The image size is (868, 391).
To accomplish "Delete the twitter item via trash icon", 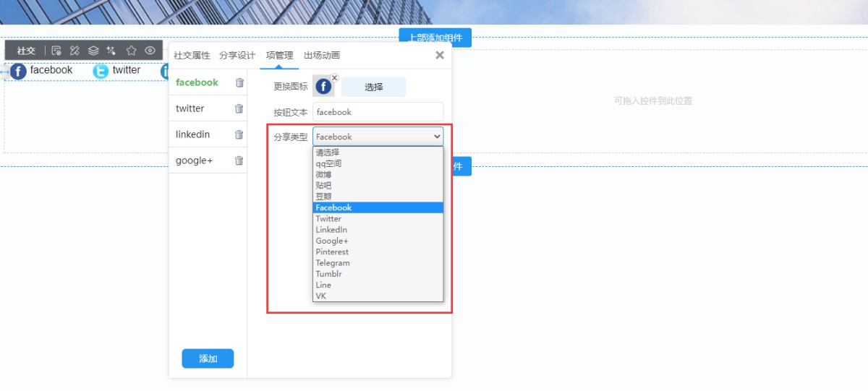I will pos(239,108).
